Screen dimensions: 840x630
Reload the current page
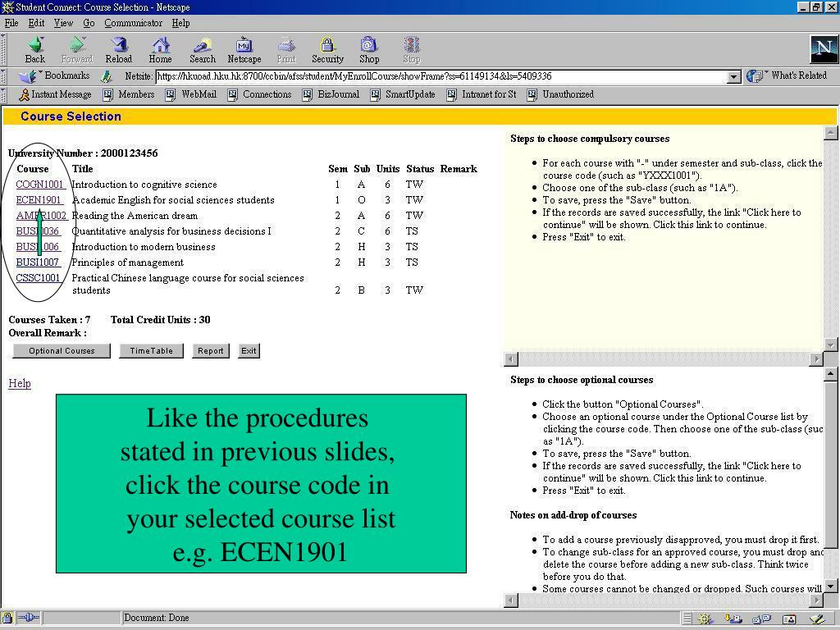pos(118,50)
